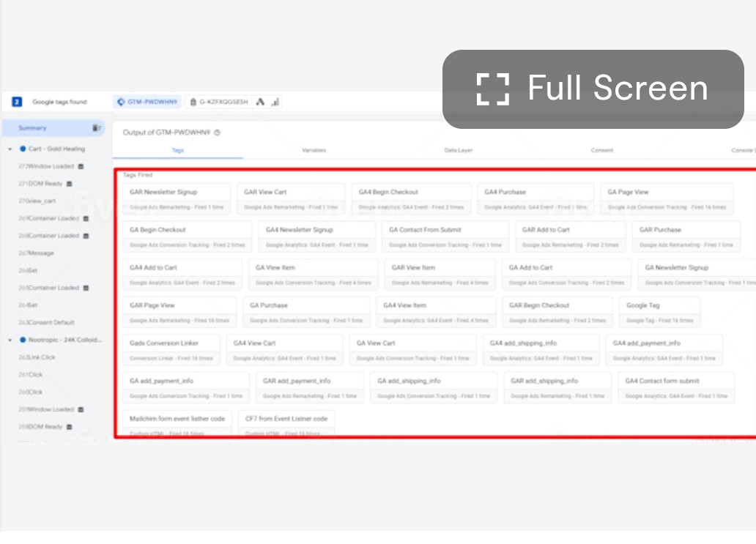Open the GA4 Purchase tag card

point(535,199)
